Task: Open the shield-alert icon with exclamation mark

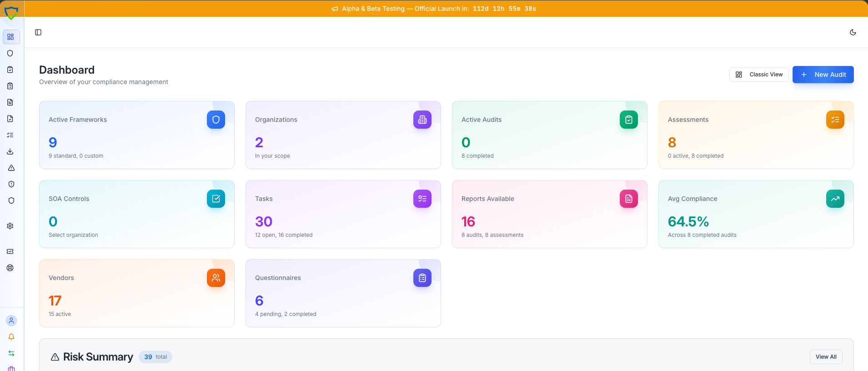Action: (11, 184)
